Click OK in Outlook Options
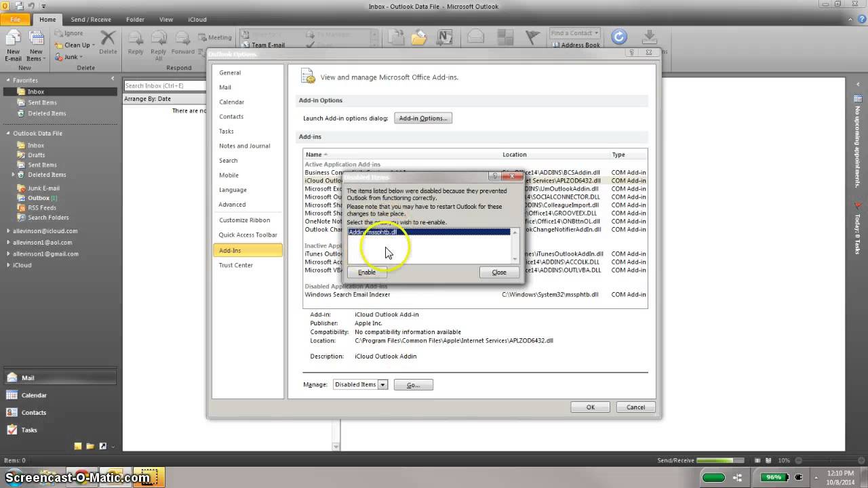The width and height of the screenshot is (868, 488). pyautogui.click(x=590, y=407)
